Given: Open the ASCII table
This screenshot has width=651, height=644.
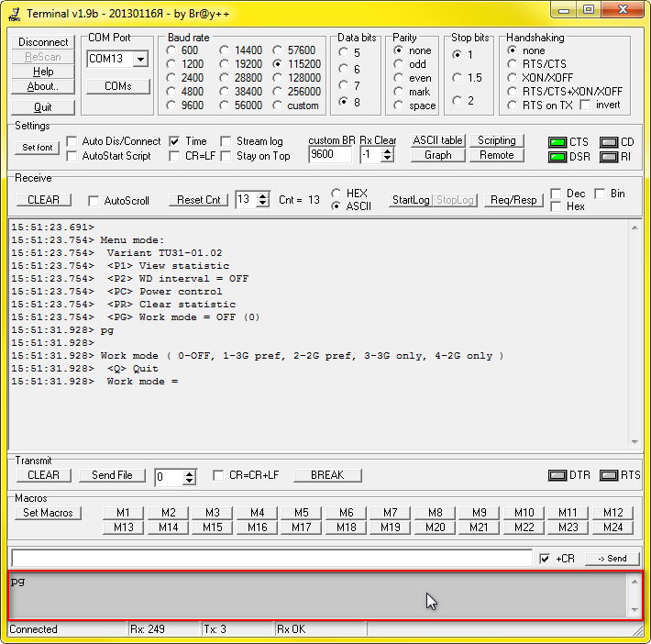Looking at the screenshot, I should tap(437, 140).
